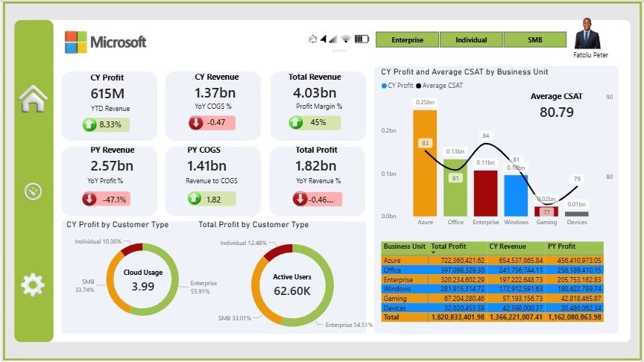Filter by Individual customer type
Screen dimensions: 644x362
click(x=471, y=39)
